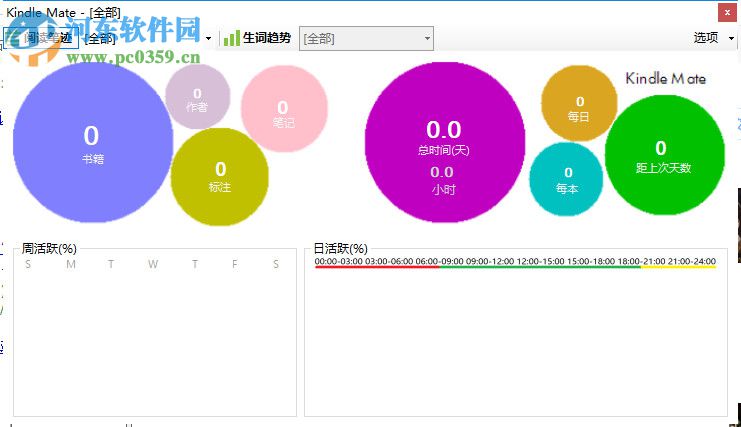Click the blue 书籍 bubble

(x=93, y=142)
